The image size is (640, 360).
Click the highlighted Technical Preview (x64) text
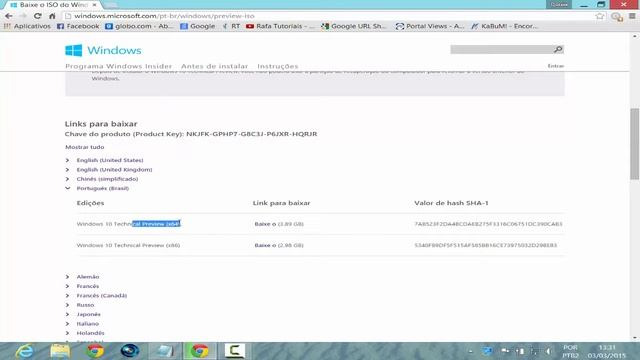(x=156, y=224)
